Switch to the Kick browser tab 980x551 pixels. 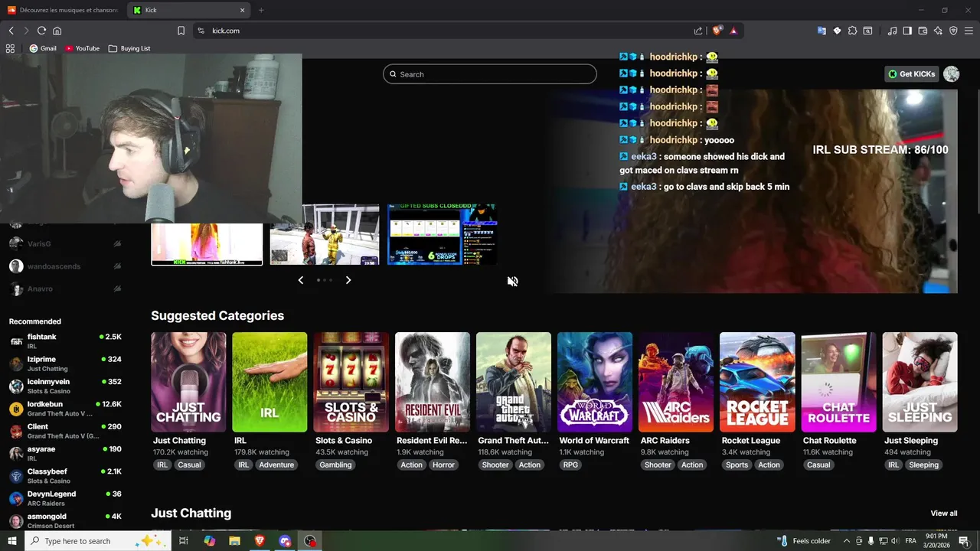tap(189, 10)
